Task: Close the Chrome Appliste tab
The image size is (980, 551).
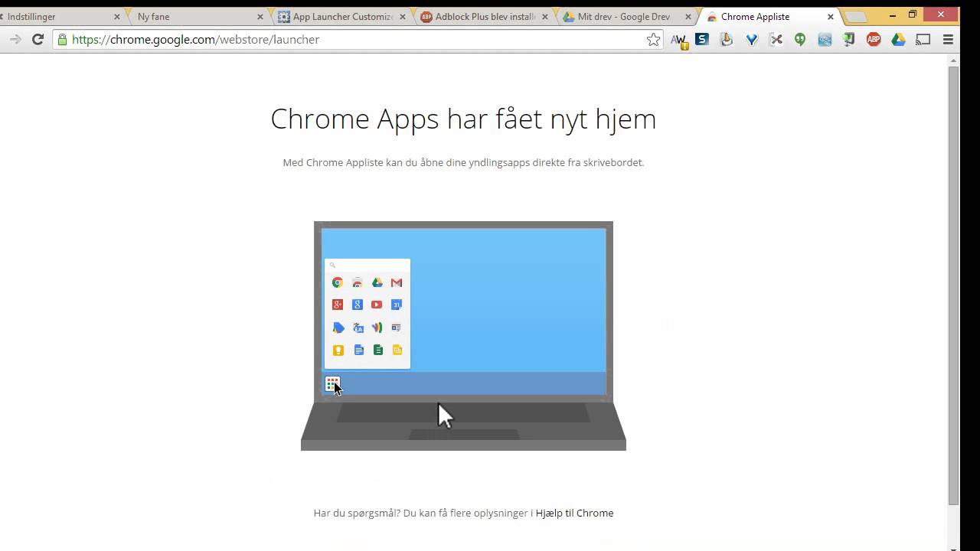Action: coord(830,17)
